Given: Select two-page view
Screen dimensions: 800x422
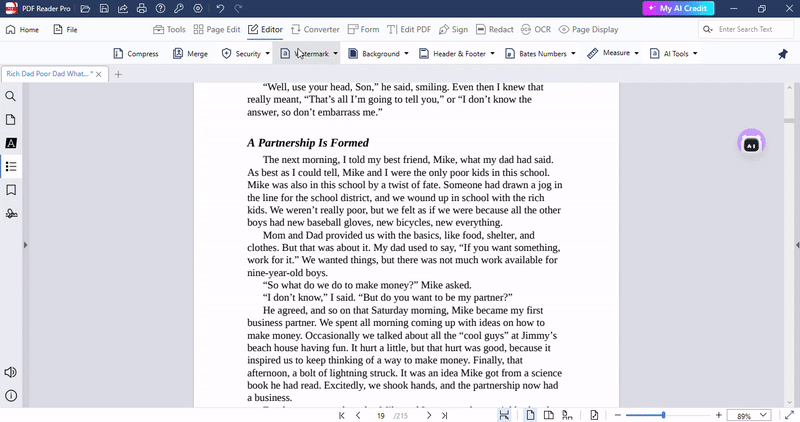Looking at the screenshot, I should click(548, 415).
